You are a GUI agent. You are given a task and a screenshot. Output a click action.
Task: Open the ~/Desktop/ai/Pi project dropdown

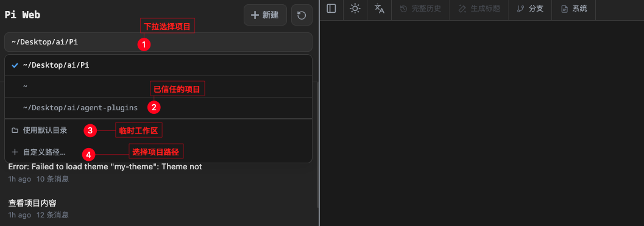(158, 42)
